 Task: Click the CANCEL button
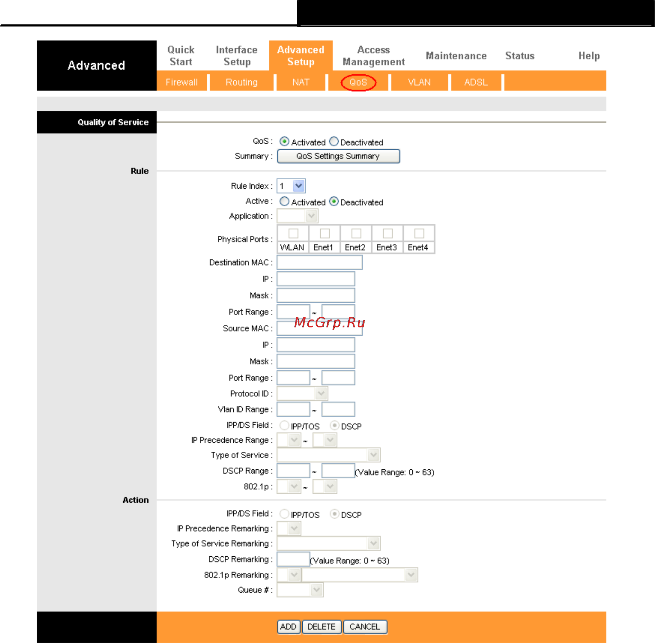pos(365,627)
